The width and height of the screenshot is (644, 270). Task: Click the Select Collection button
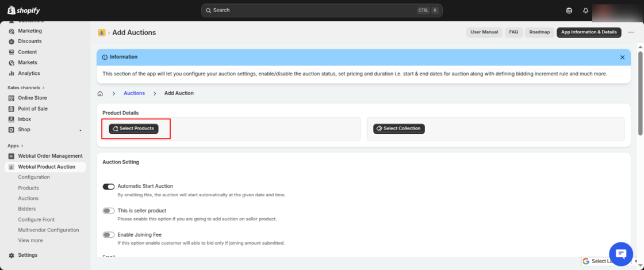pyautogui.click(x=399, y=128)
